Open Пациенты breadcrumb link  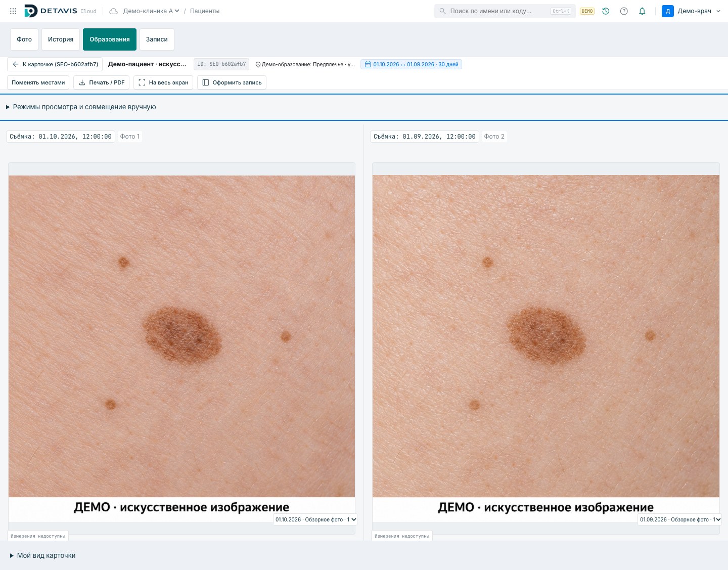[205, 11]
